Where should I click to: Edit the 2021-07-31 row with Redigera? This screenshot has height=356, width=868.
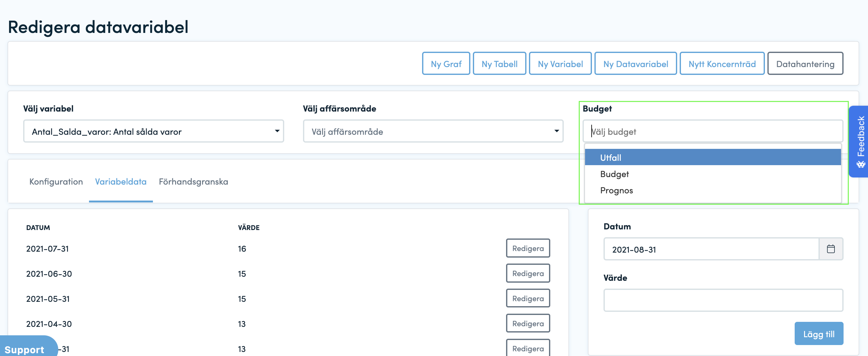click(528, 248)
